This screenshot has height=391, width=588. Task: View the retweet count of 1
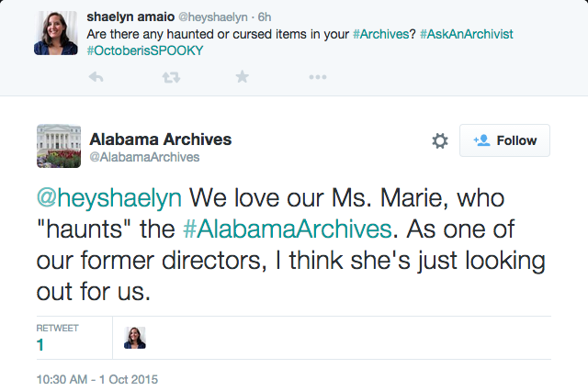pyautogui.click(x=40, y=344)
